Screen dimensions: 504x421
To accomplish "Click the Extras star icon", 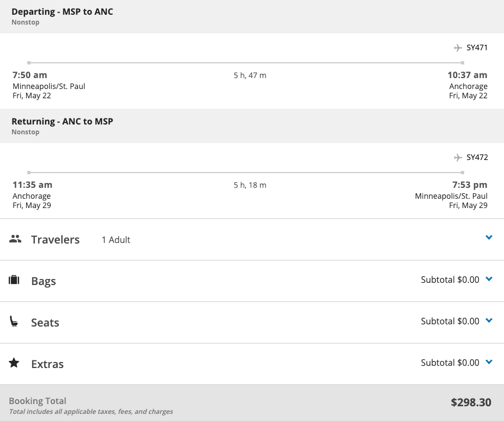I will click(14, 363).
